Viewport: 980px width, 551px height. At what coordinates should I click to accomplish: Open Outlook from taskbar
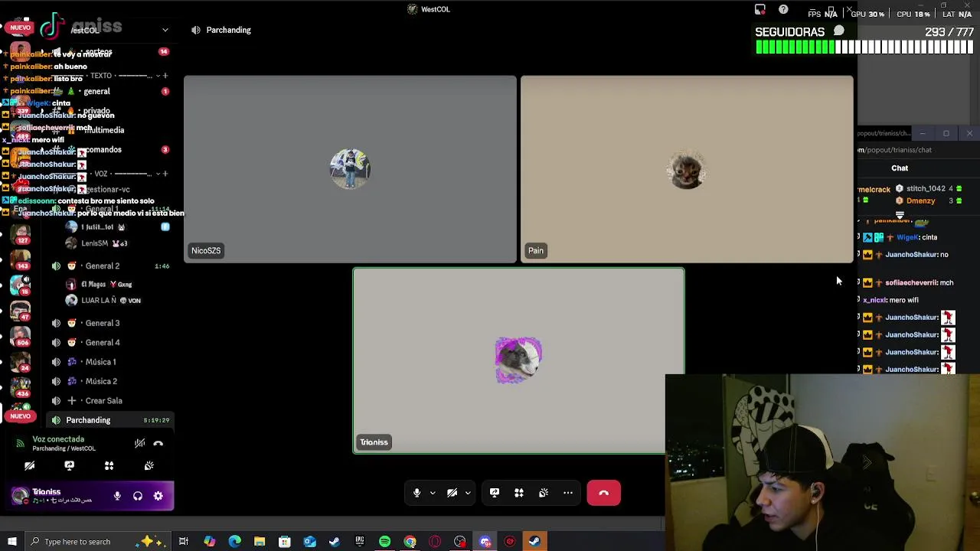(309, 542)
